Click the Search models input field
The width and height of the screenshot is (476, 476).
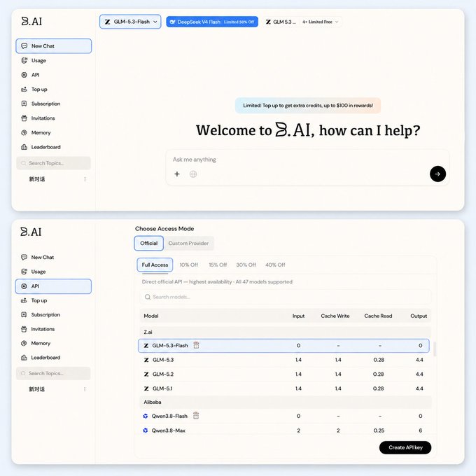(x=286, y=297)
